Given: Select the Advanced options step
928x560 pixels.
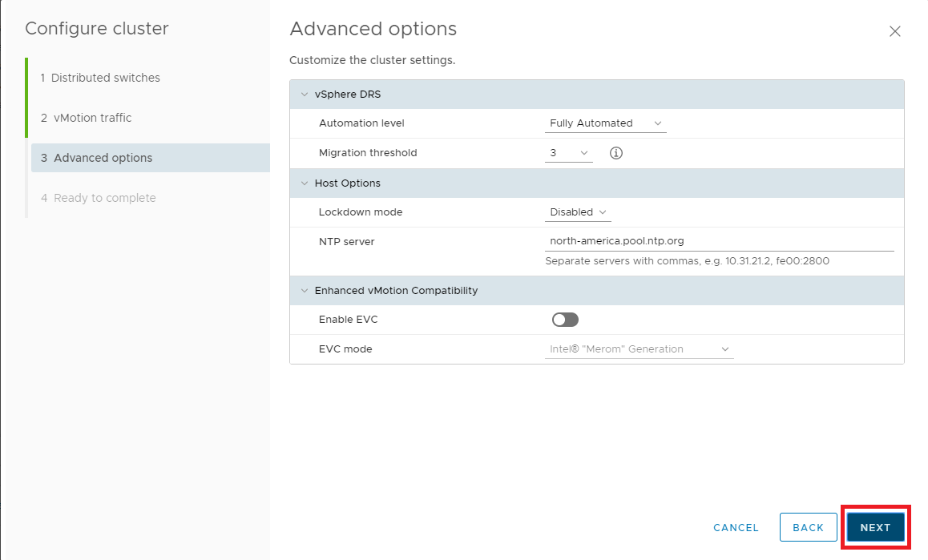Looking at the screenshot, I should pyautogui.click(x=103, y=158).
